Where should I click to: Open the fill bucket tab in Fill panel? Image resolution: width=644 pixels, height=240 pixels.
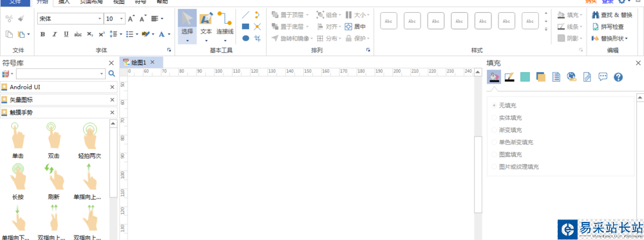point(493,77)
